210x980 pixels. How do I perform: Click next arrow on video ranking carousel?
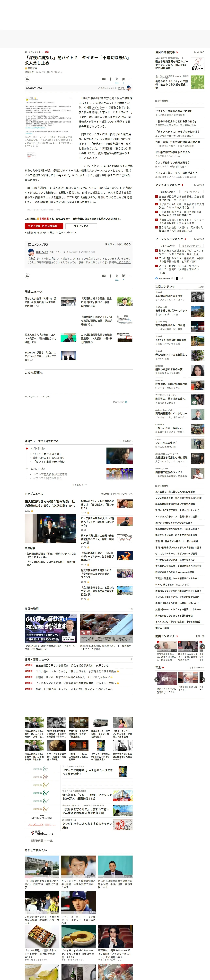click(x=203, y=647)
